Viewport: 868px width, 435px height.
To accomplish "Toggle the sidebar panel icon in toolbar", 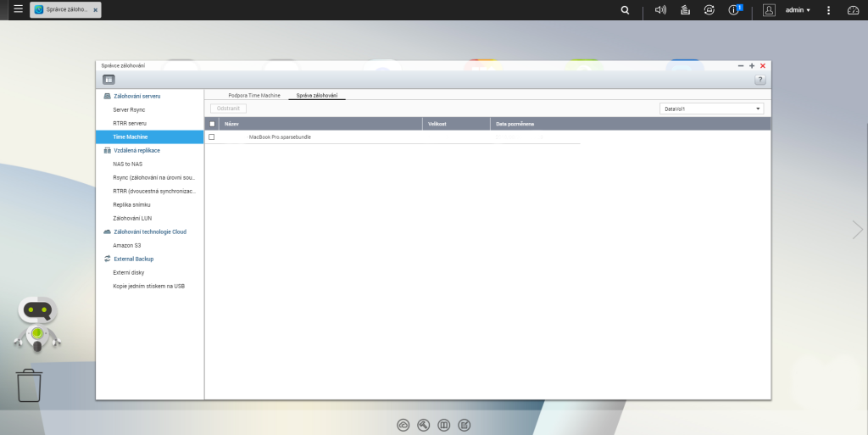I will pos(108,80).
